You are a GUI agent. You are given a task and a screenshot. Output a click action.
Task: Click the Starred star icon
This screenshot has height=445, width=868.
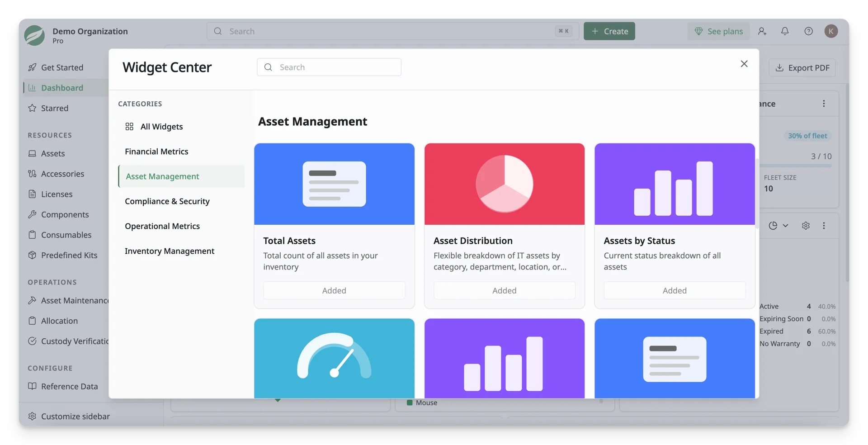pos(32,108)
